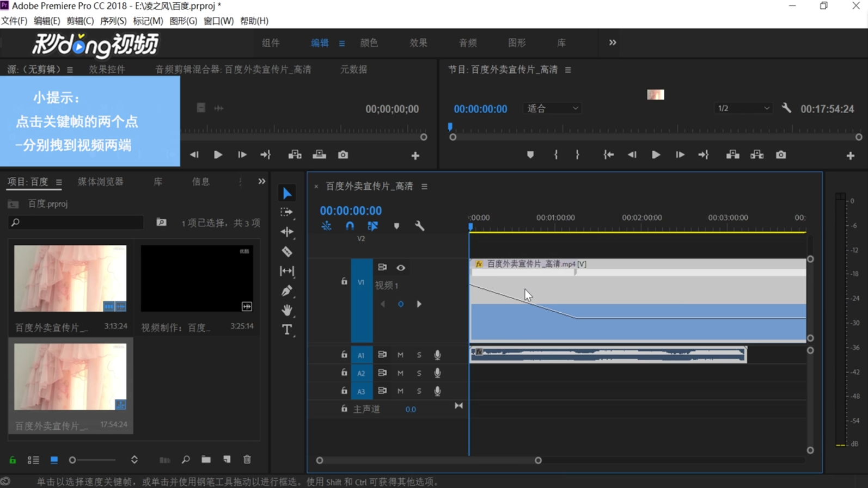Toggle Linked Selection in timeline
This screenshot has height=488, width=868.
click(373, 226)
